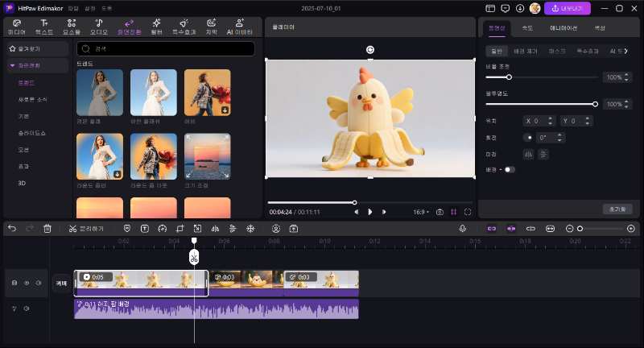Click the rotation dial knob
Viewport: 644px width, 348px height.
[x=528, y=137]
